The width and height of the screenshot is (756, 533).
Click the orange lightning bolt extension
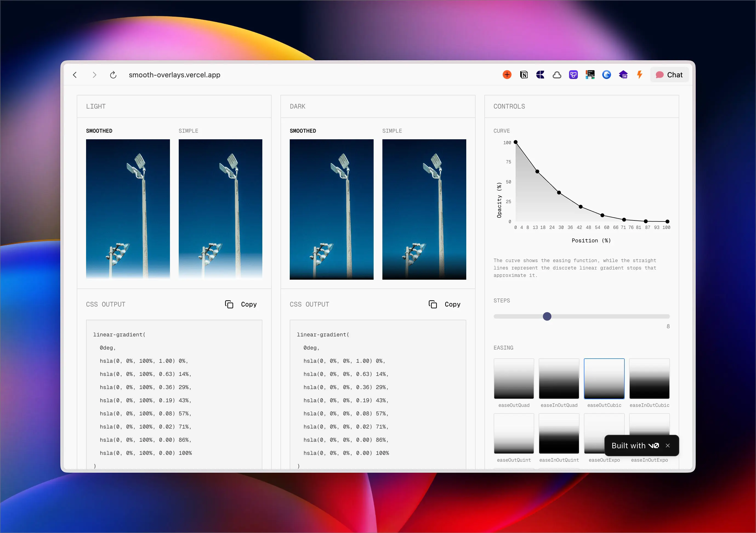[x=640, y=75]
